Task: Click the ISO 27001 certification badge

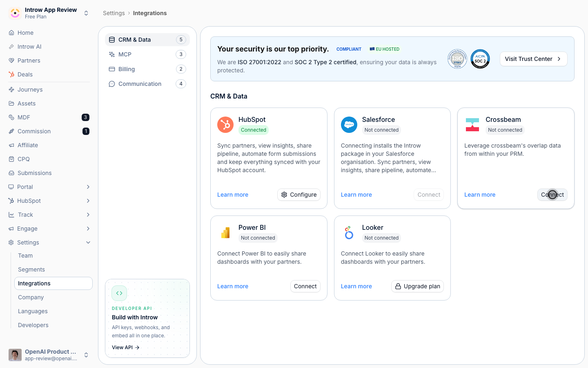Action: click(x=457, y=59)
